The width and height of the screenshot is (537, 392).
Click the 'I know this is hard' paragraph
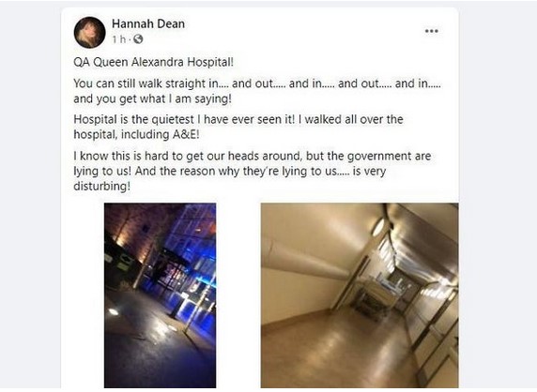click(252, 171)
